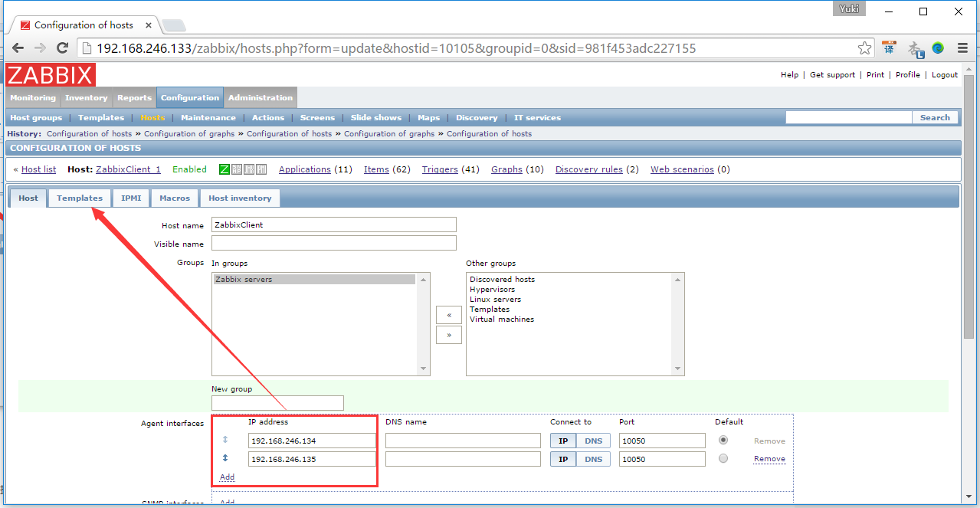Screen dimensions: 980x508
Task: Click the blue-green swirl extension icon
Action: [x=938, y=48]
